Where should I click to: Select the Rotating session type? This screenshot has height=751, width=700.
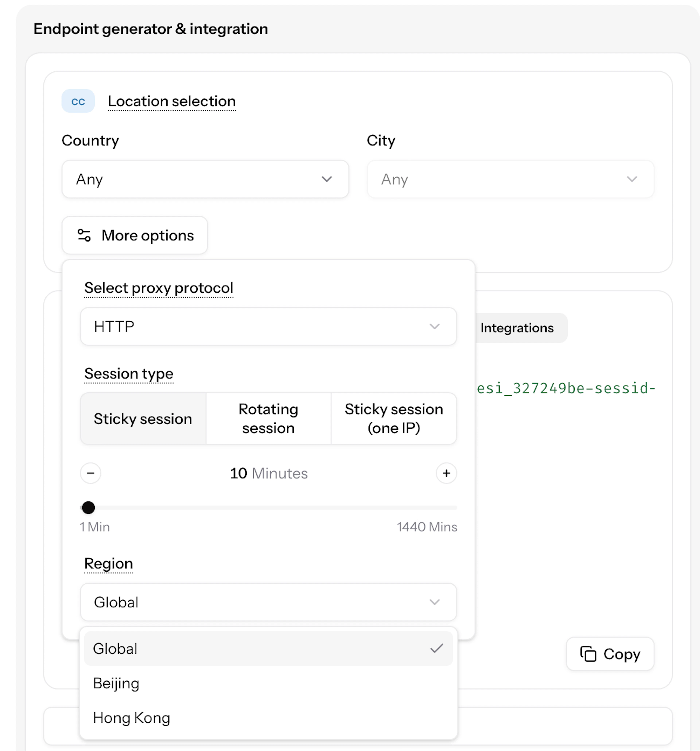pos(269,419)
